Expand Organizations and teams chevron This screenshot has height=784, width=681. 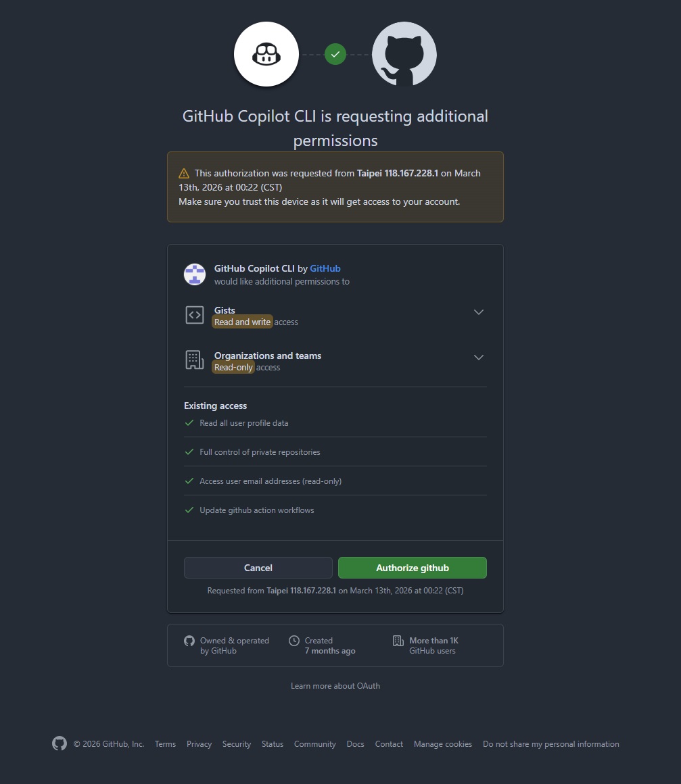[x=479, y=358]
